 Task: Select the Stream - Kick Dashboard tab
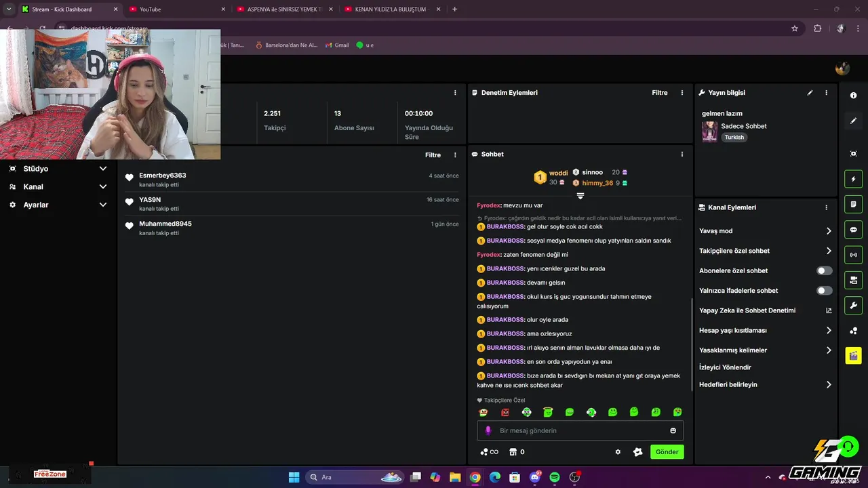tap(70, 9)
